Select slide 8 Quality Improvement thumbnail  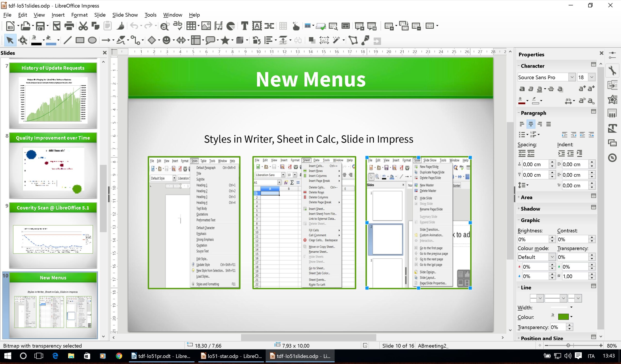pos(53,165)
